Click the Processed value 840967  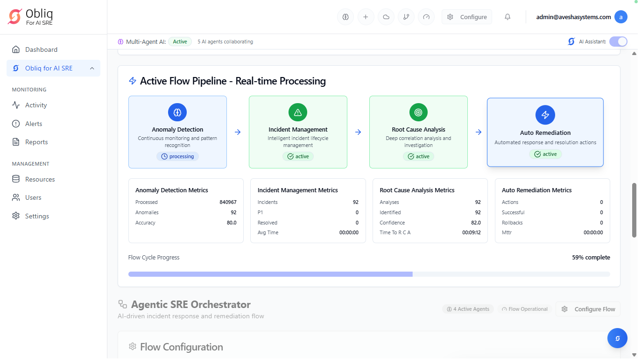tap(228, 202)
